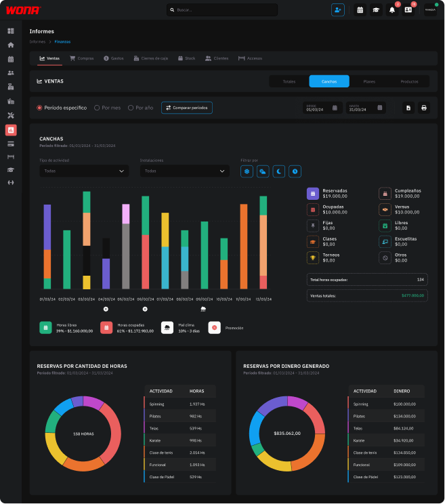Click the hours donut chart center

pos(83,434)
